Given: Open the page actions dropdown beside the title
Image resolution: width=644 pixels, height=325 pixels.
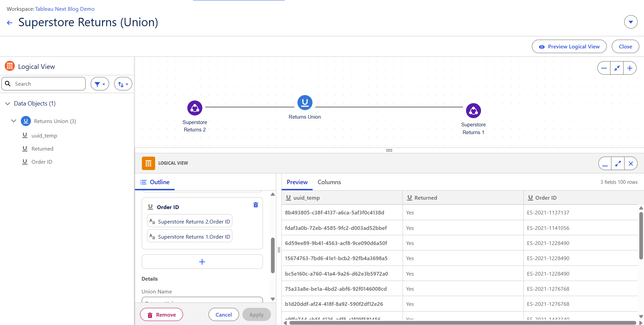Looking at the screenshot, I should click(631, 22).
